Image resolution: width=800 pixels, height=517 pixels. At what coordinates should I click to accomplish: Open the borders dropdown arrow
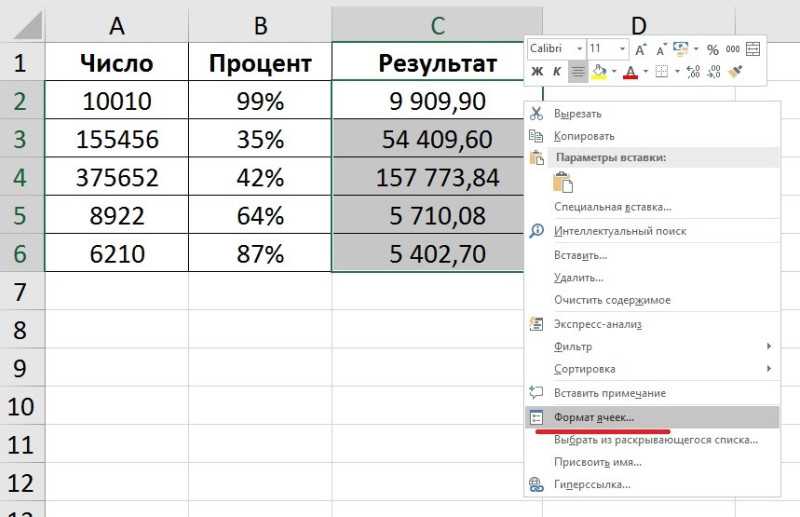[x=677, y=71]
